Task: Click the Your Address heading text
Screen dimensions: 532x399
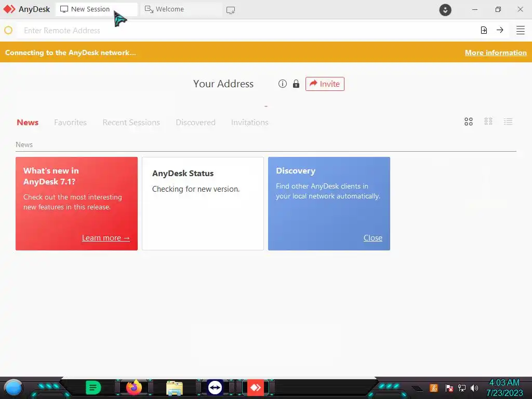Action: tap(223, 84)
